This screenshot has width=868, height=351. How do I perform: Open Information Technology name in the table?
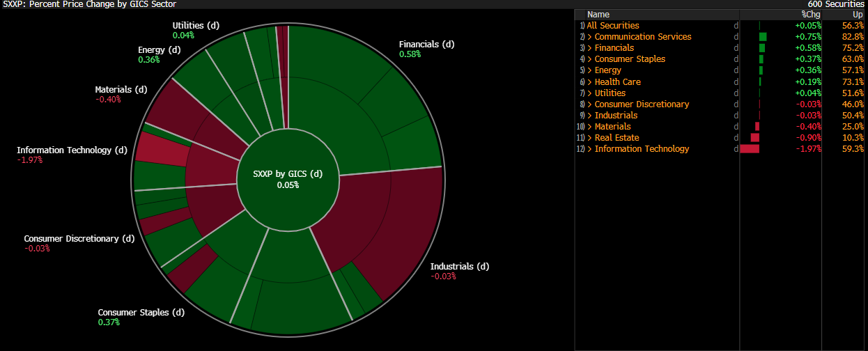[642, 149]
